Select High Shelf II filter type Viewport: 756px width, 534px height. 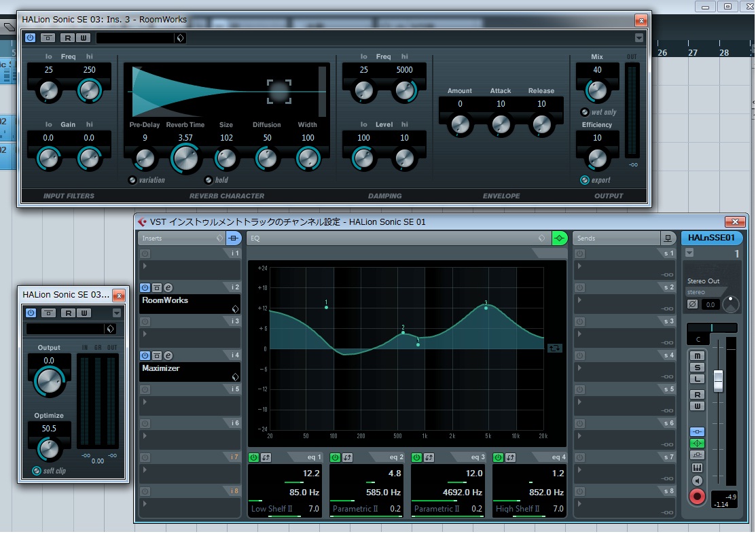coord(518,509)
